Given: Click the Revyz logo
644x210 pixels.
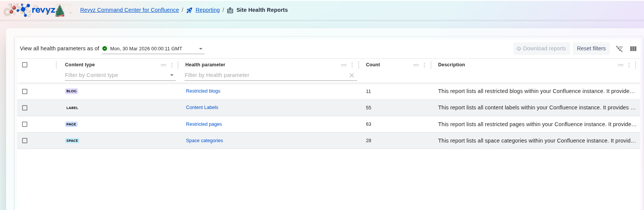Looking at the screenshot, I should 37,10.
